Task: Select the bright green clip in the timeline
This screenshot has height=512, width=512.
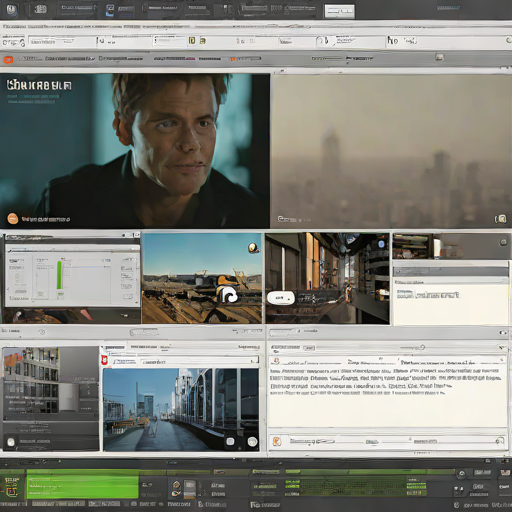Action: tap(82, 486)
